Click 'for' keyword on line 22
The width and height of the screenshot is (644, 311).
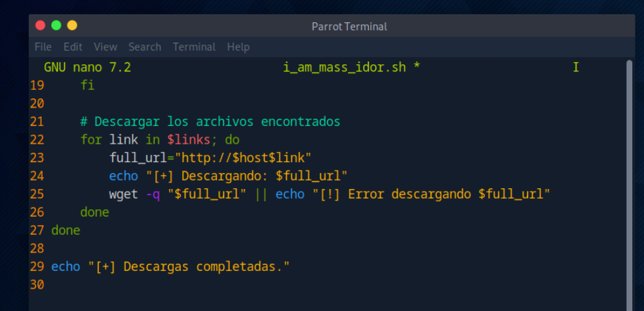[91, 140]
